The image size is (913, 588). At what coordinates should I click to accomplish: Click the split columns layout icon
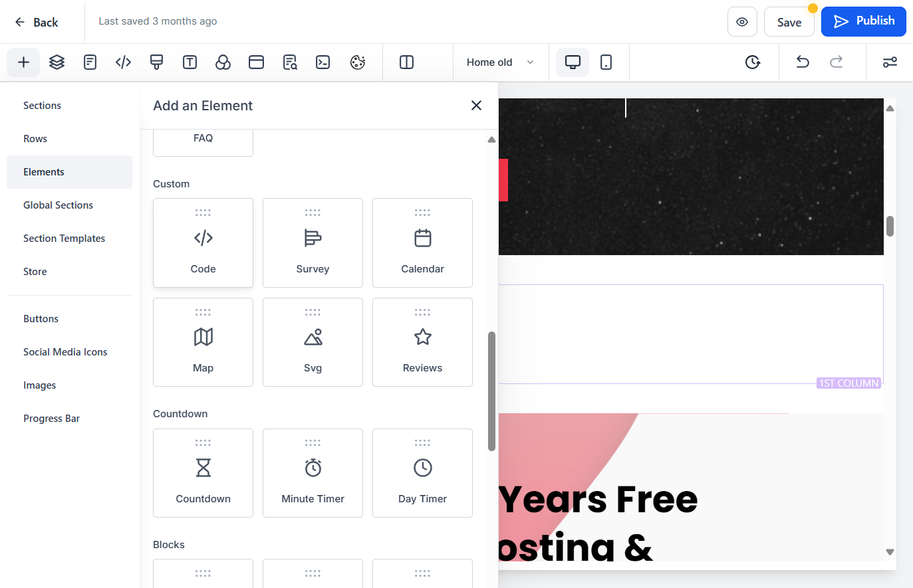click(407, 62)
